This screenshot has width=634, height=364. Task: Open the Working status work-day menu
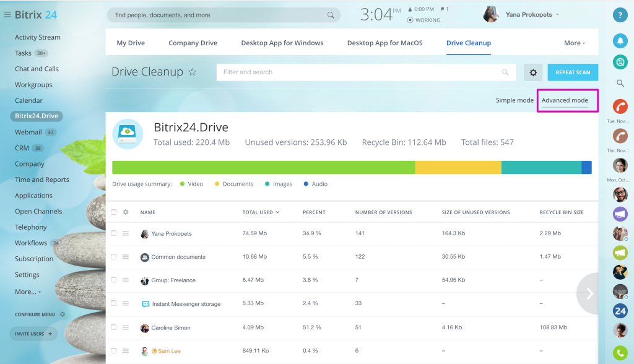[423, 20]
